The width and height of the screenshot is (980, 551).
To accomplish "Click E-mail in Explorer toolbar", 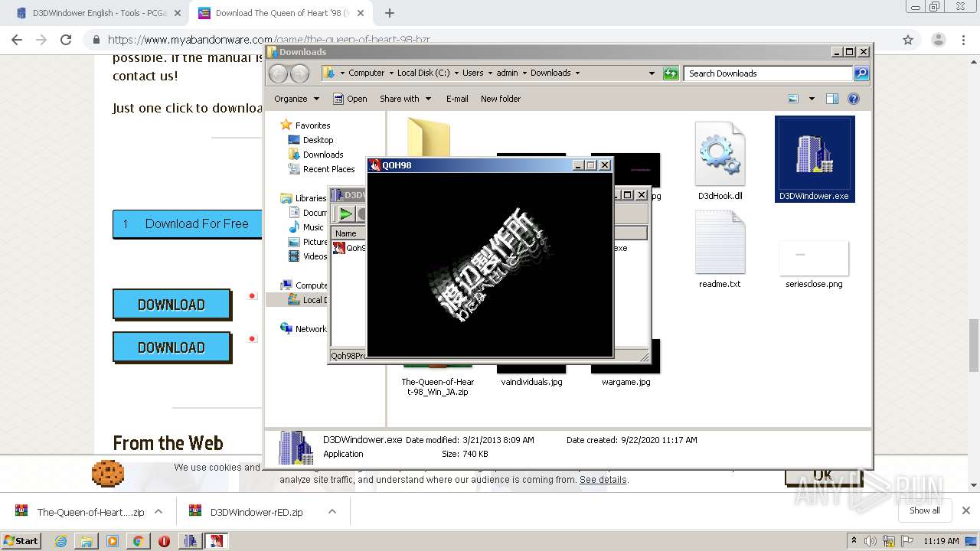I will click(x=457, y=99).
